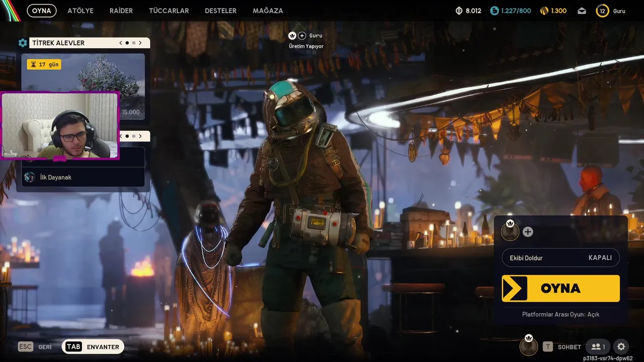Select second page dot in Titrek Alevler header

click(133, 43)
